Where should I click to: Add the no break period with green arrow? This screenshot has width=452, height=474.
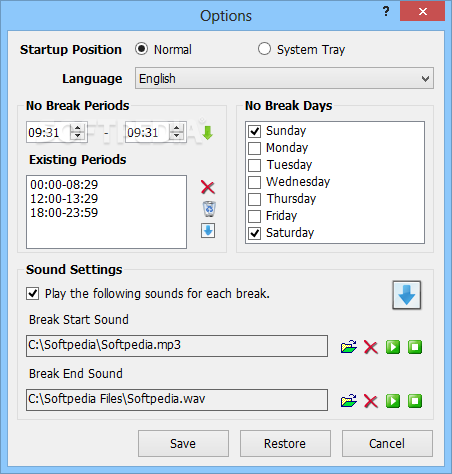coord(207,133)
